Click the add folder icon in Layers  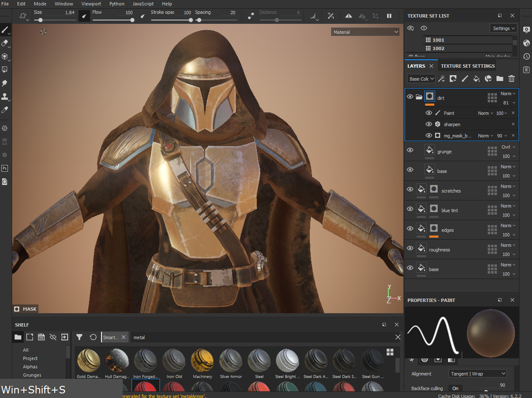pos(500,79)
